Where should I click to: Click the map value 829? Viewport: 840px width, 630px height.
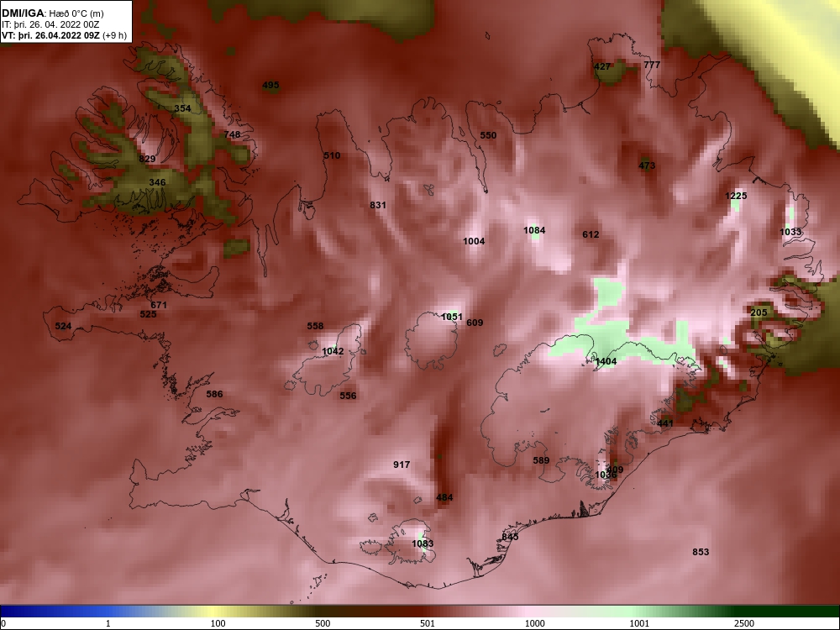147,159
